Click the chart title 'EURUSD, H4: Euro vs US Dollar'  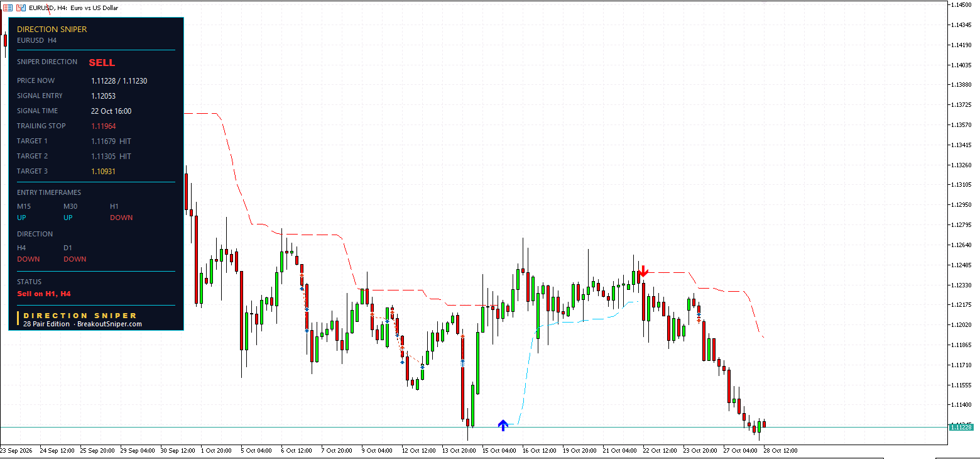pyautogui.click(x=75, y=8)
